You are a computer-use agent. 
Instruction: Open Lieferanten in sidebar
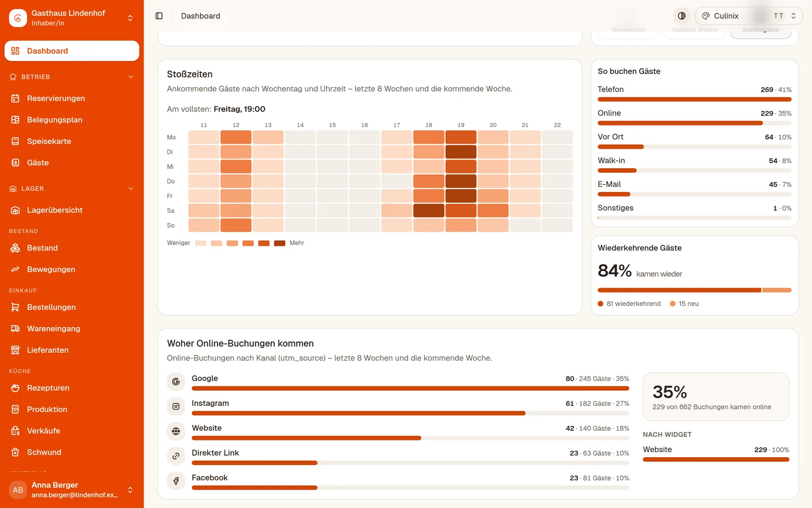pos(72,350)
